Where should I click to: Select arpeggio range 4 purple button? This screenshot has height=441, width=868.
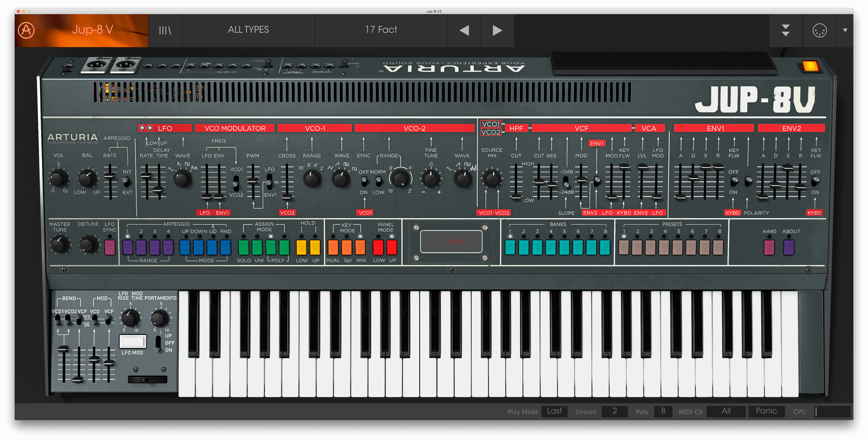pyautogui.click(x=168, y=247)
